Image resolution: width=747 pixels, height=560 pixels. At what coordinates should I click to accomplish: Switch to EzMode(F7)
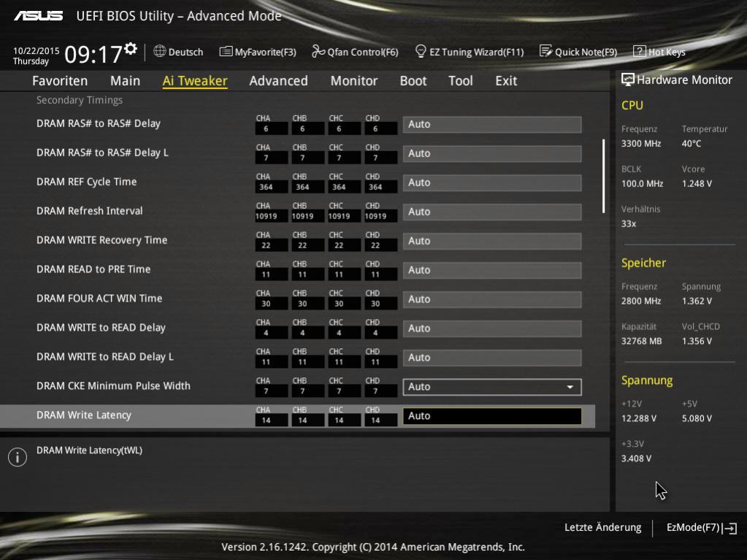click(x=693, y=528)
